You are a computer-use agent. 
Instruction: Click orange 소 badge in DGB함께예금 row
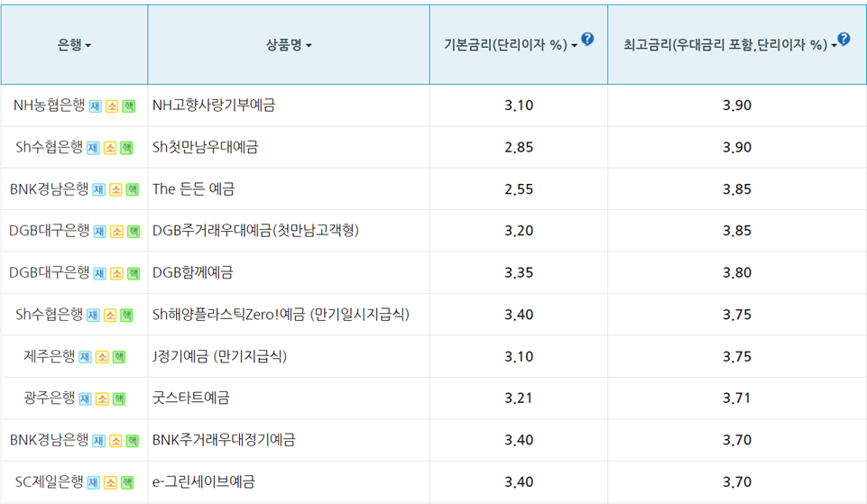coord(116,273)
